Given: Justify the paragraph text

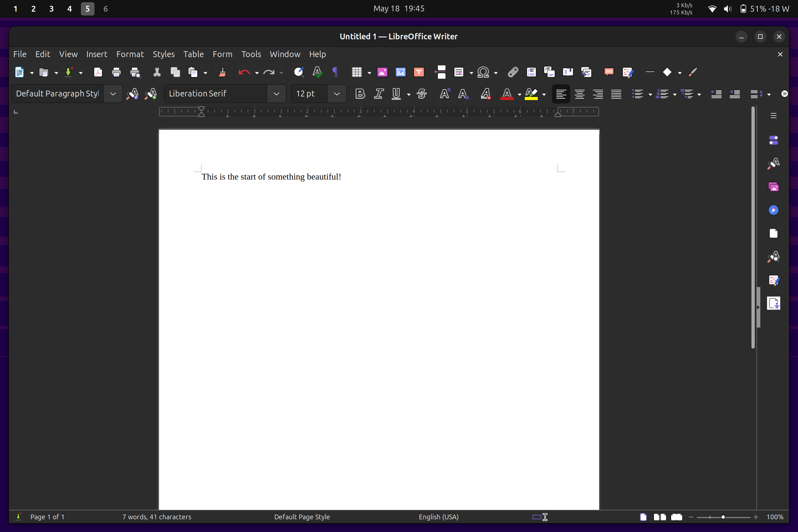Looking at the screenshot, I should tap(616, 94).
